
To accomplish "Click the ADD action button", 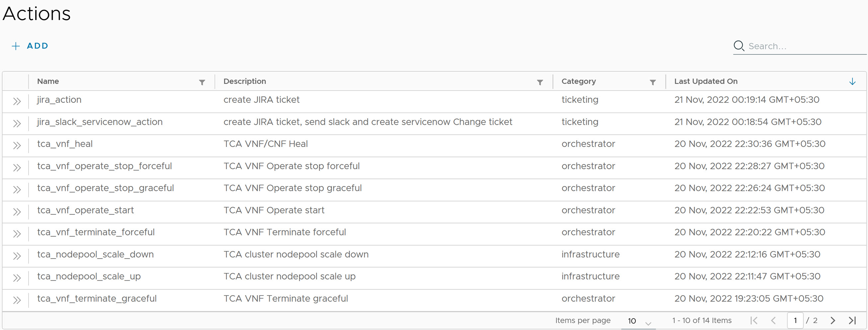I will (30, 46).
